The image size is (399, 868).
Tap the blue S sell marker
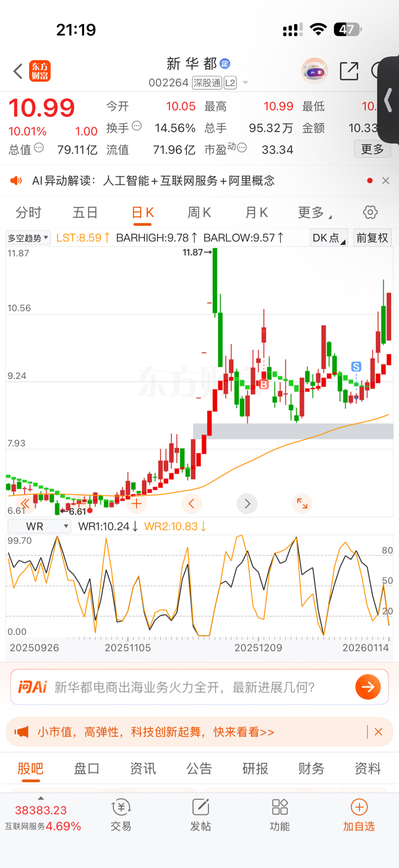(356, 367)
